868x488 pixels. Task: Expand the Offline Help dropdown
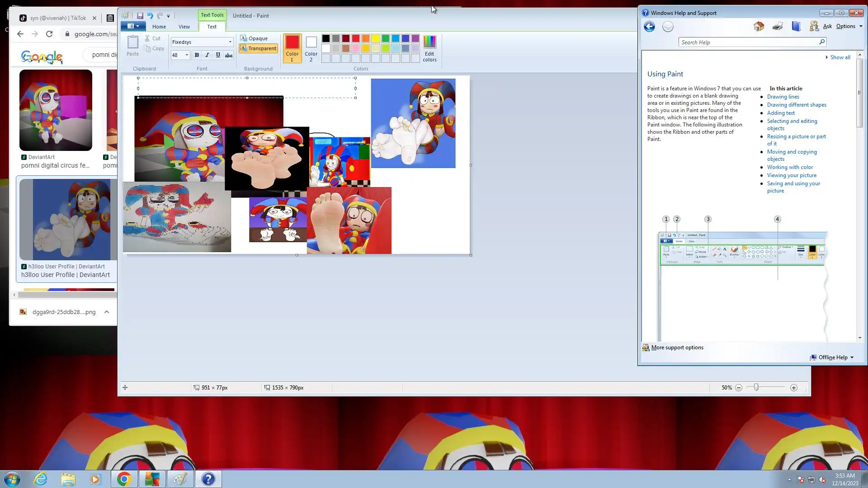852,357
